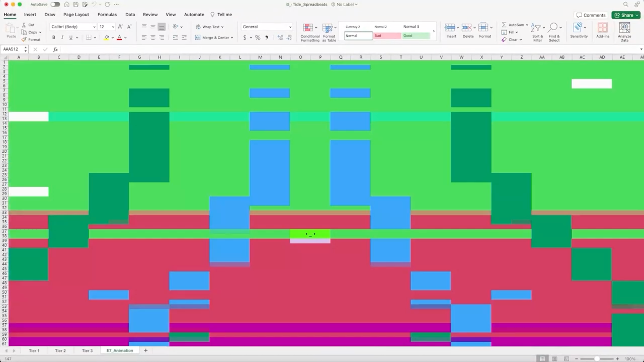Image resolution: width=644 pixels, height=362 pixels.
Task: Click the Conditional Formatting icon
Action: coord(308,28)
